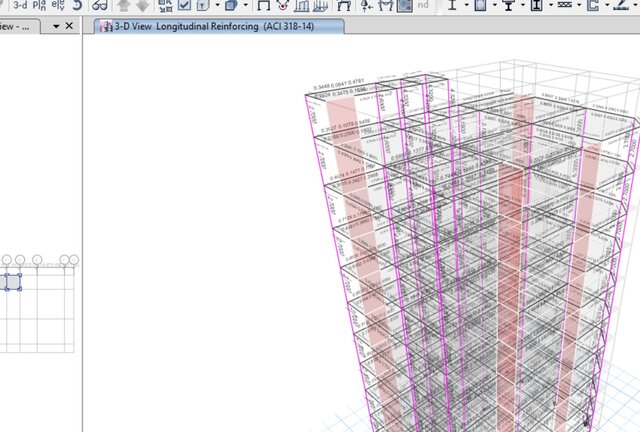The width and height of the screenshot is (640, 432).
Task: Open the Elevation view toolbar button
Action: click(60, 5)
